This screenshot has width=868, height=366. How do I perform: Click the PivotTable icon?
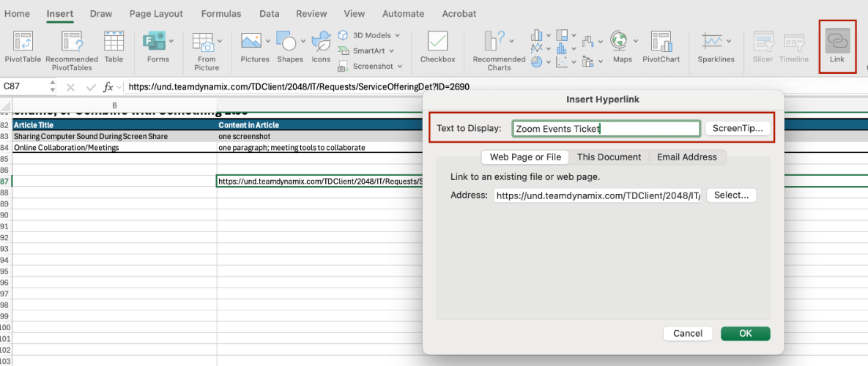tap(23, 42)
